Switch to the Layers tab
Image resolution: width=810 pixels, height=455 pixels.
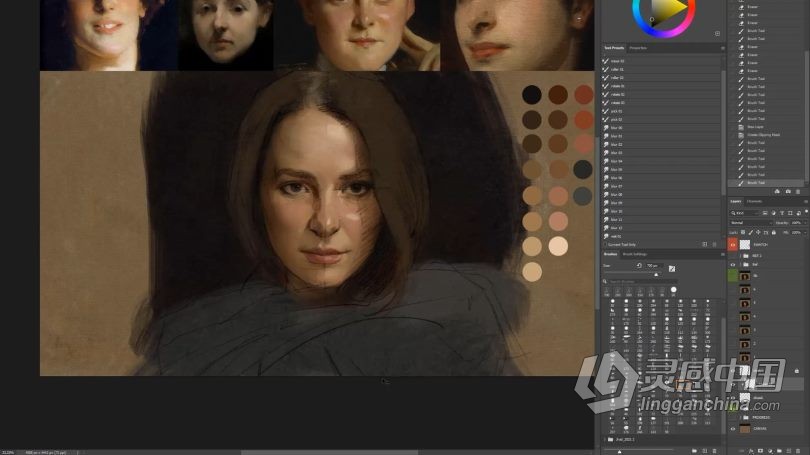click(x=736, y=201)
